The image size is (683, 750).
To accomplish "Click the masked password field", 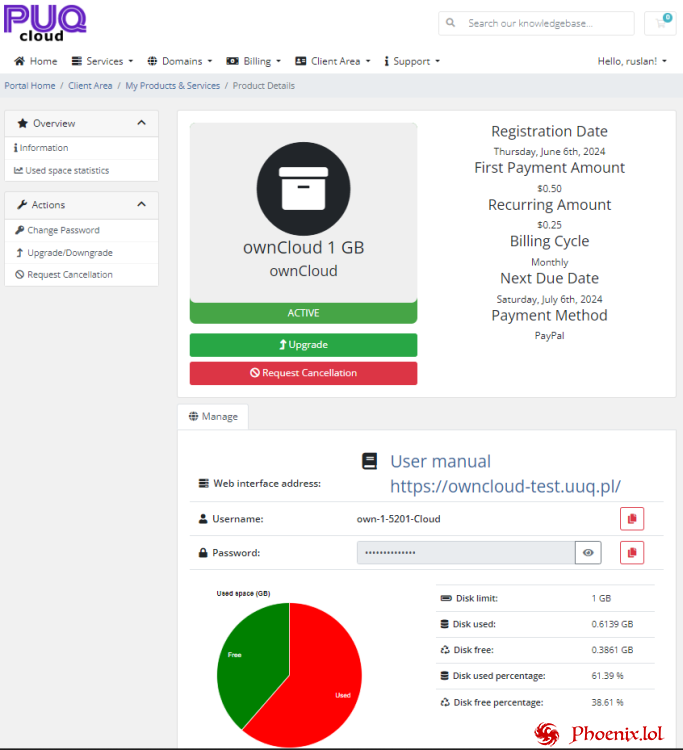I will [466, 552].
